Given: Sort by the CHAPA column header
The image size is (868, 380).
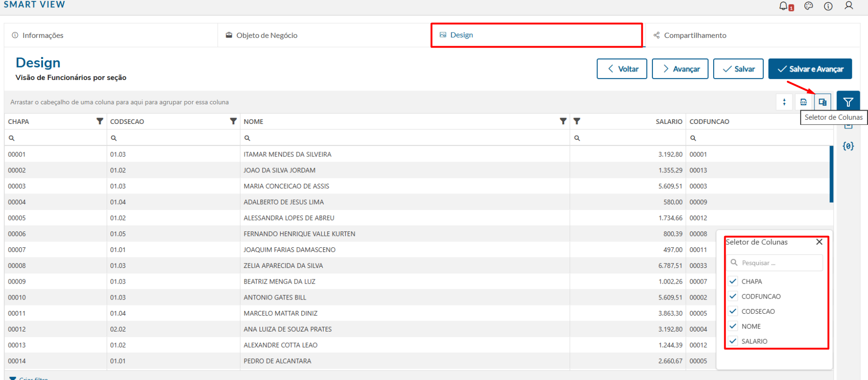Looking at the screenshot, I should (18, 122).
